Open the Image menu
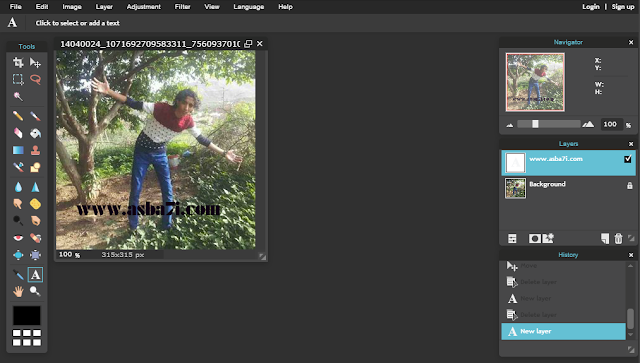640x363 pixels. tap(72, 7)
